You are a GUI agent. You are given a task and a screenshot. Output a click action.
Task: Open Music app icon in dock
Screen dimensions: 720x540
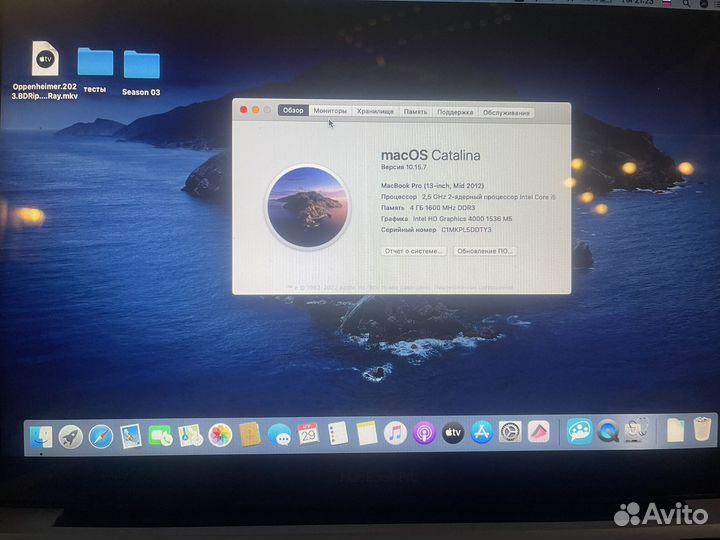click(395, 433)
